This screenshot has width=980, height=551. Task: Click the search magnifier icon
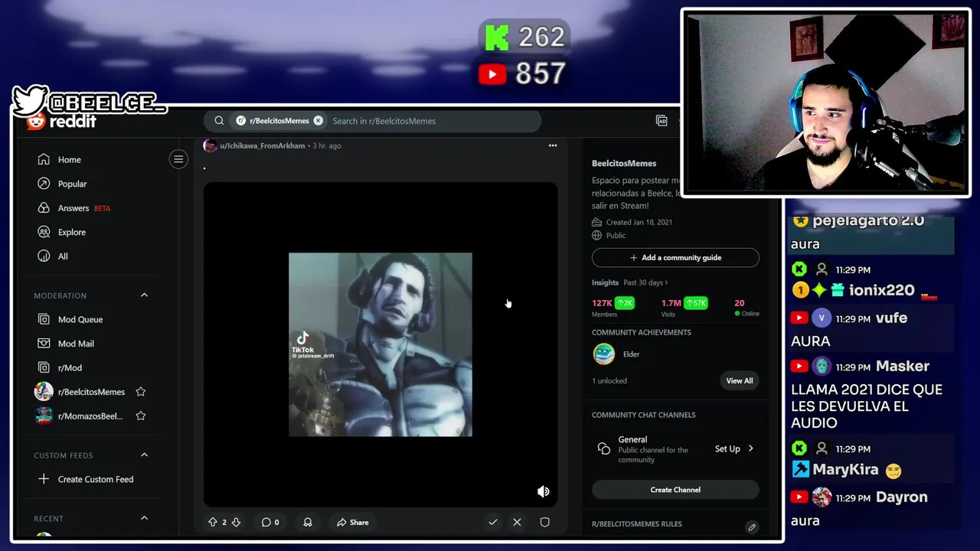pyautogui.click(x=219, y=121)
